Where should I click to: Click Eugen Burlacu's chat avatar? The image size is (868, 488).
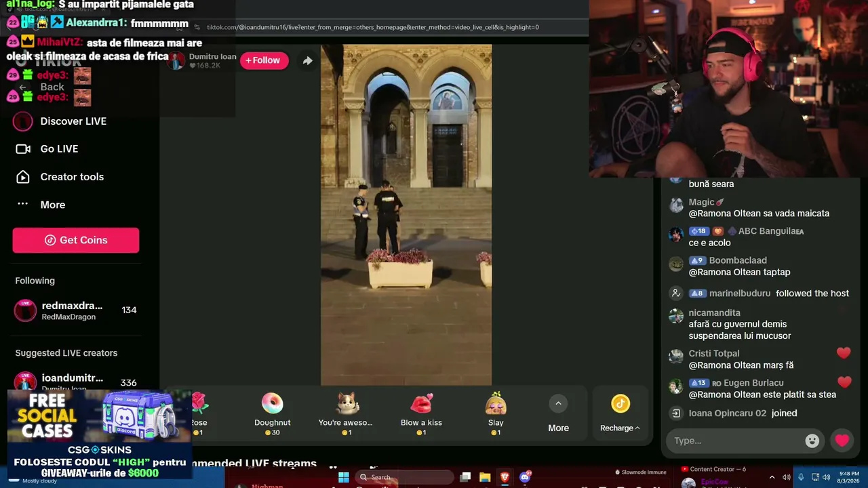(676, 386)
